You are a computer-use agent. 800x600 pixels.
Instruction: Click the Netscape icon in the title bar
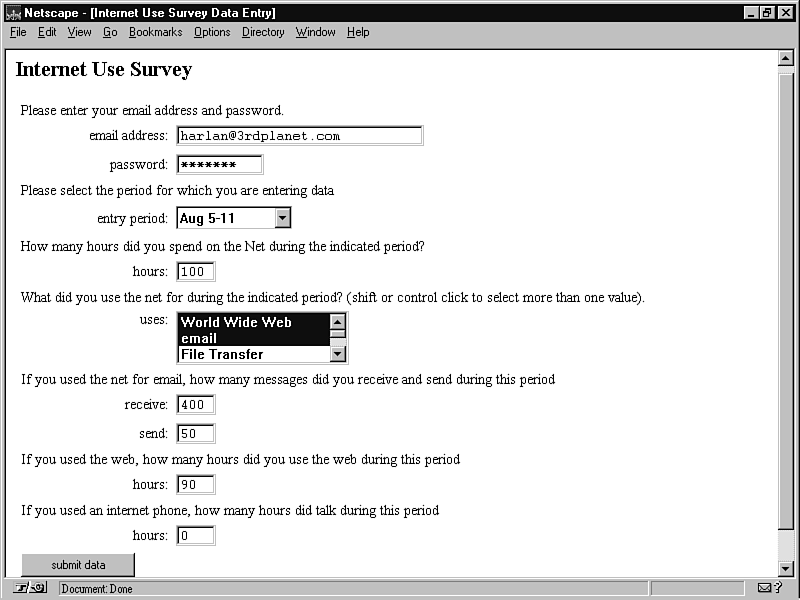click(13, 13)
